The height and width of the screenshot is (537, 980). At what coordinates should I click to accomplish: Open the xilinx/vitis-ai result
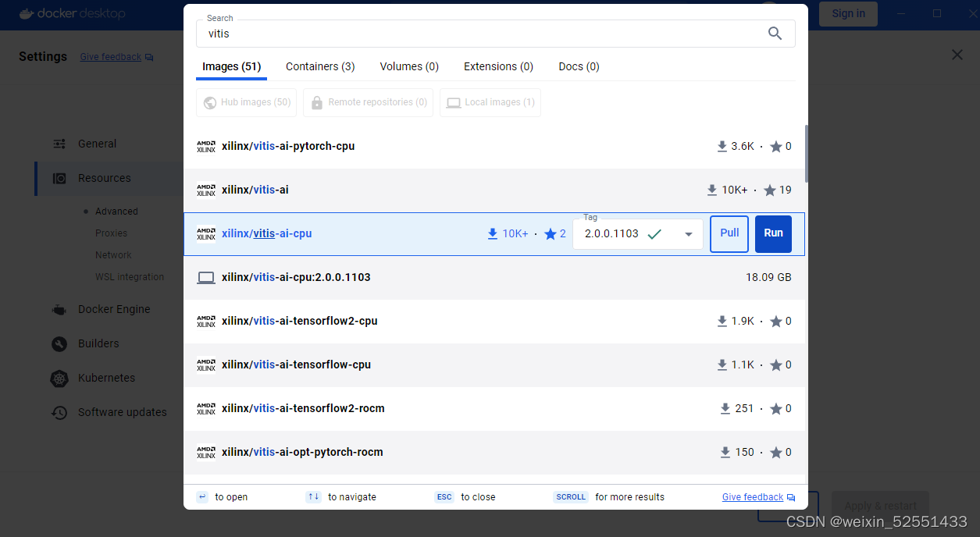click(494, 190)
